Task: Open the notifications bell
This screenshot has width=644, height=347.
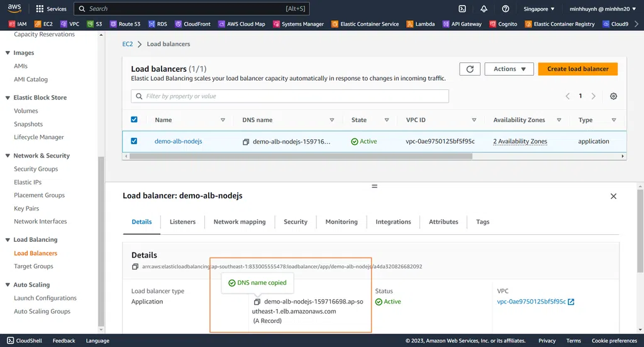Action: pyautogui.click(x=484, y=9)
